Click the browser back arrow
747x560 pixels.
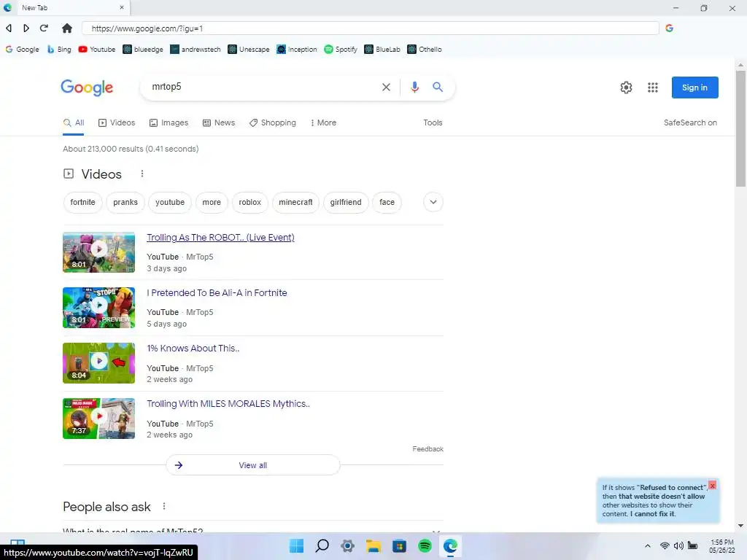tap(9, 28)
